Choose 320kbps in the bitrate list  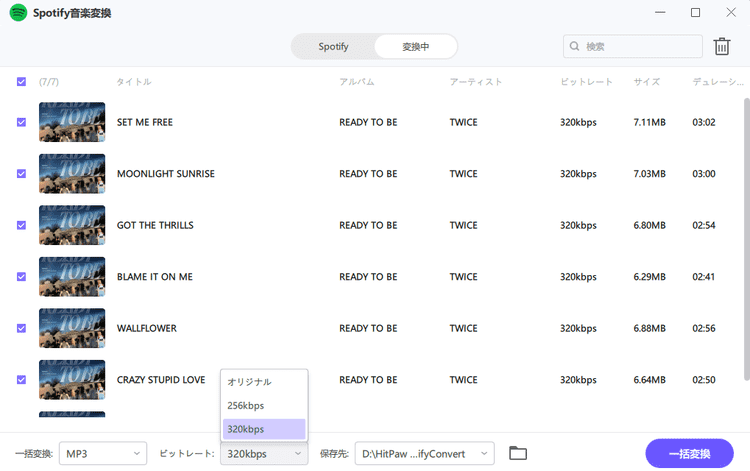coord(264,429)
